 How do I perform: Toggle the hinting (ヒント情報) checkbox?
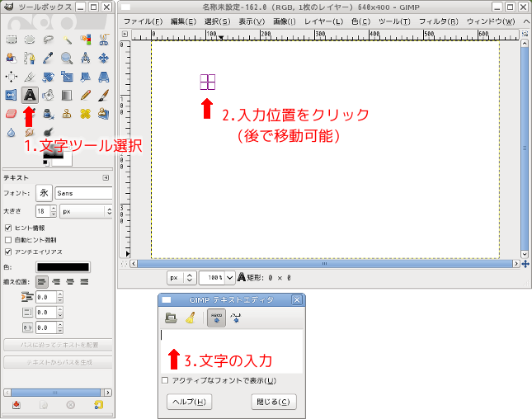pos(8,228)
